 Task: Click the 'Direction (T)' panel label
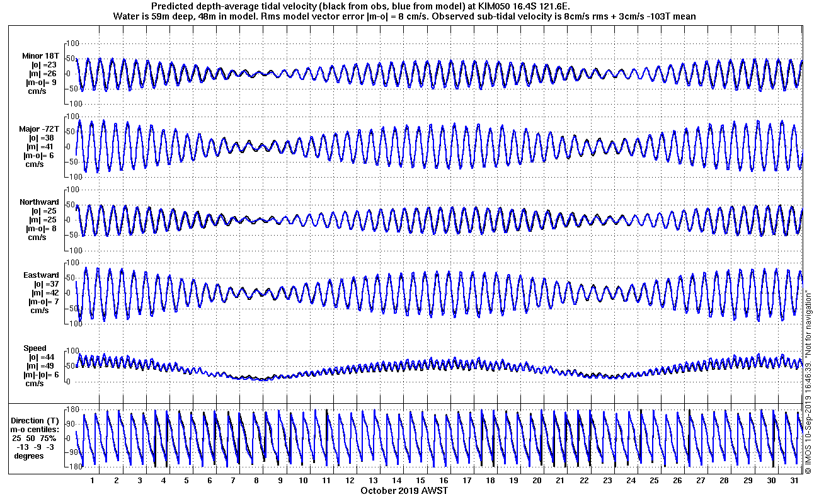(36, 421)
